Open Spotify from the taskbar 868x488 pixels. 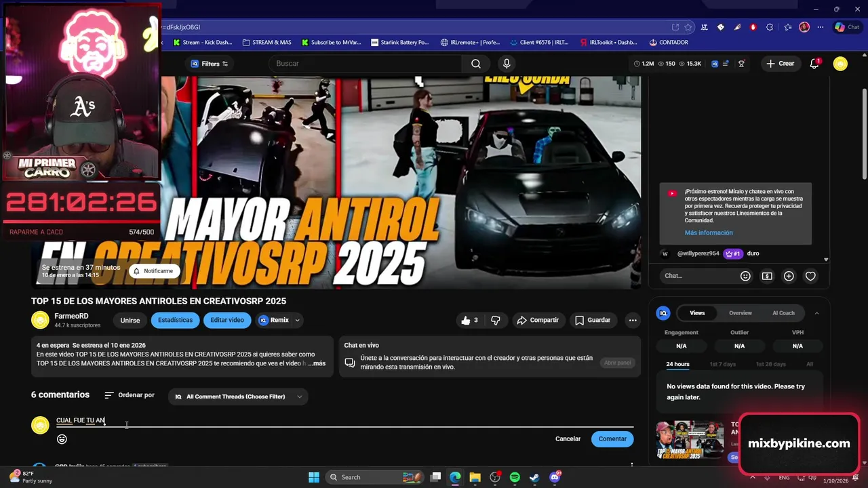(515, 477)
